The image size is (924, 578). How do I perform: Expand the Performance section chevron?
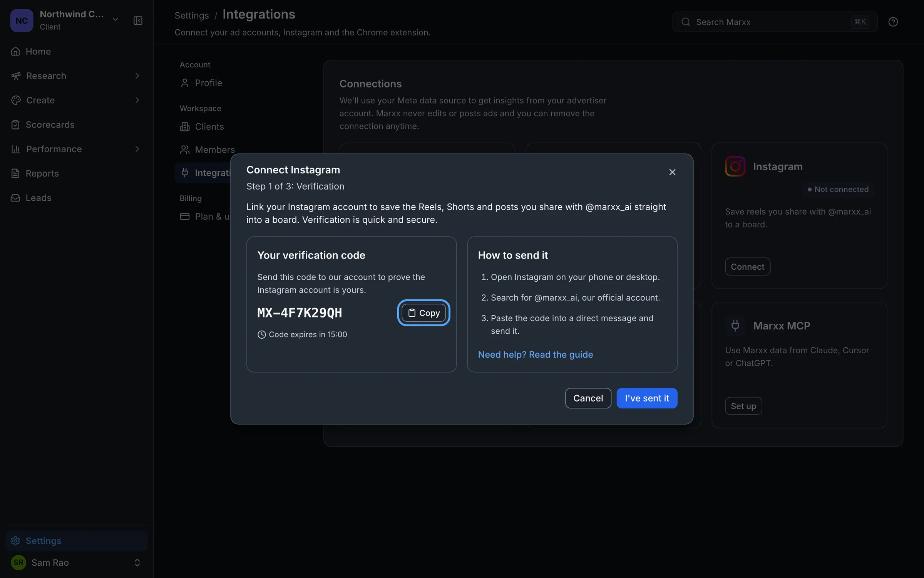(x=137, y=149)
